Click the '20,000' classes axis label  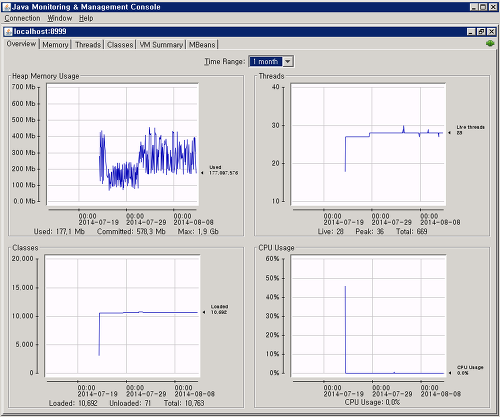[22, 259]
